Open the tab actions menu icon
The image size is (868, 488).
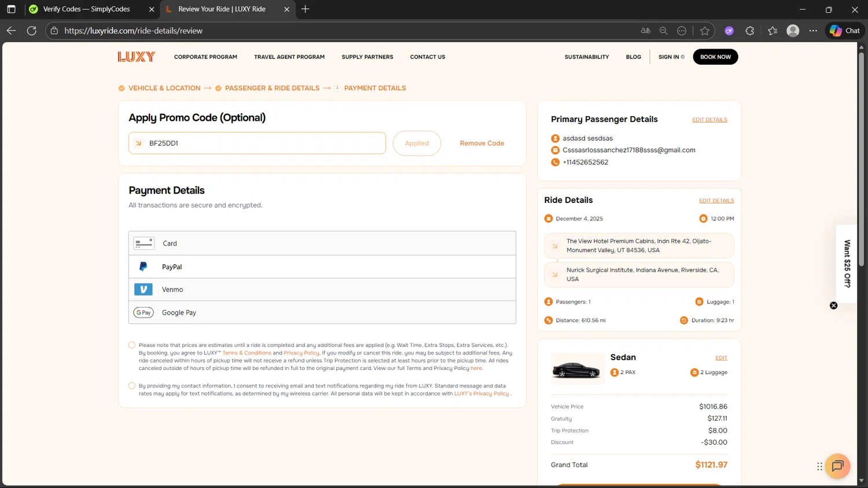coord(11,9)
